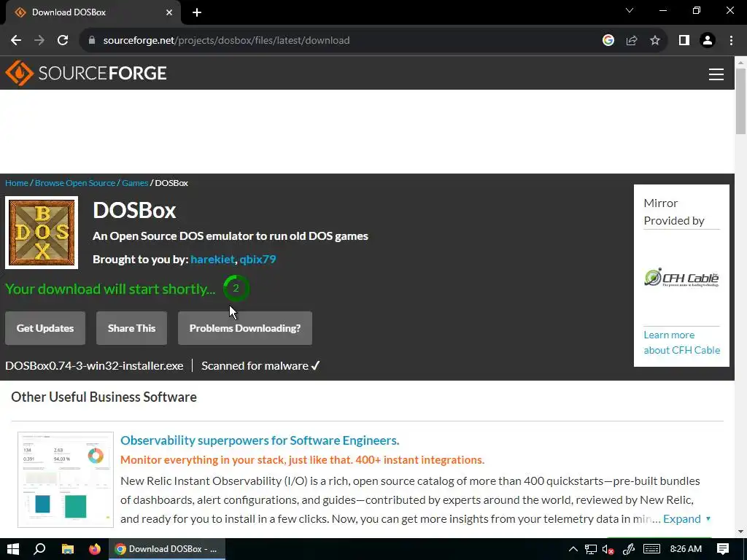Open harekiet's profile link
This screenshot has height=560, width=747.
point(212,260)
